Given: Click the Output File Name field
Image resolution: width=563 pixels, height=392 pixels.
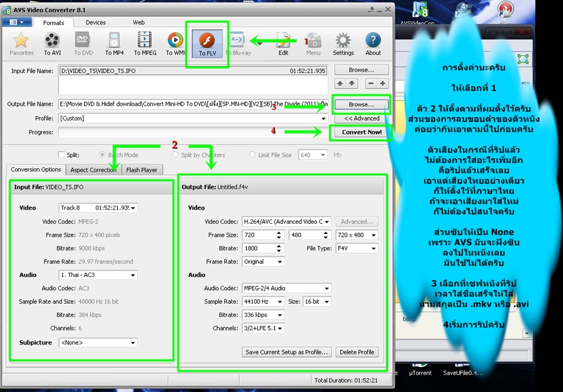Looking at the screenshot, I should (x=193, y=104).
